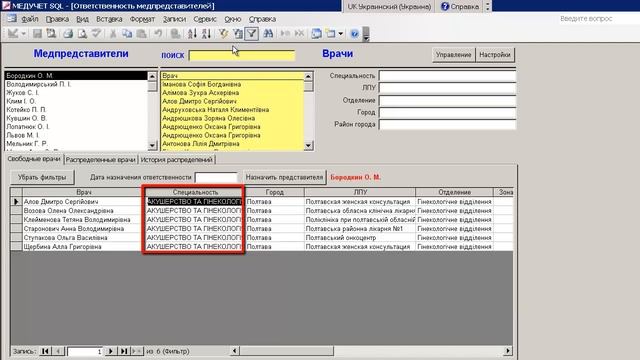Click the Cut scissors icon
The image size is (640, 360).
[x=113, y=33]
